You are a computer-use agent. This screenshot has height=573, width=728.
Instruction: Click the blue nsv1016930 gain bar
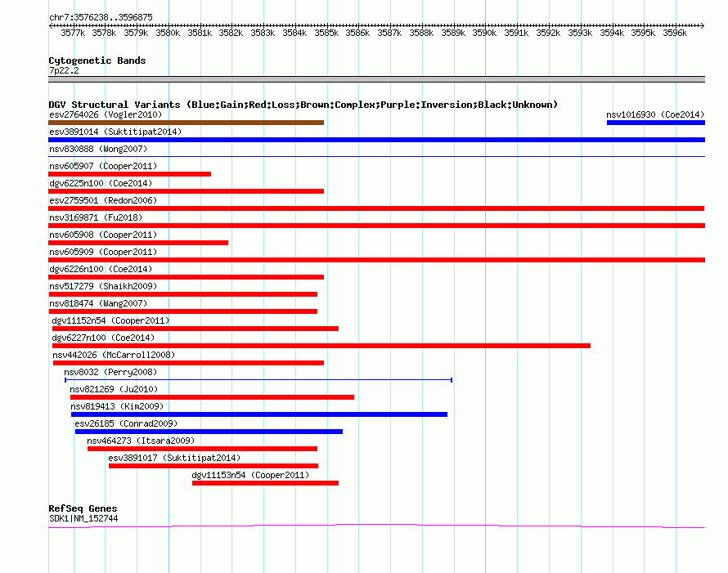[655, 123]
